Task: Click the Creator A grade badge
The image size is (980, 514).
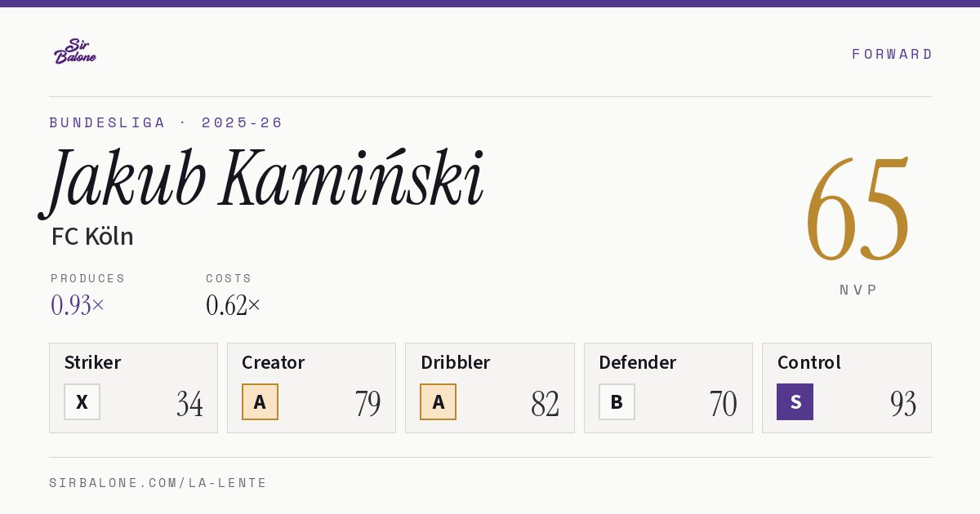Action: [x=260, y=402]
